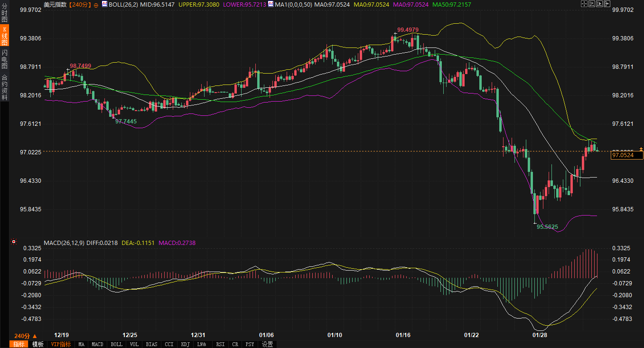Select the 模板 tab at the bottom
This screenshot has width=644, height=348.
coord(37,344)
